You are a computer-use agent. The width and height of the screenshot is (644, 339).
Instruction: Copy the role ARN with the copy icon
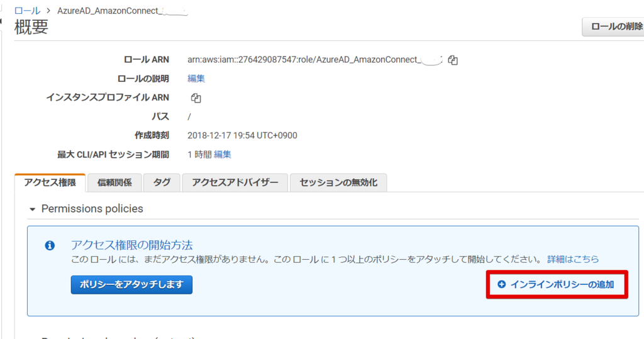tap(453, 60)
